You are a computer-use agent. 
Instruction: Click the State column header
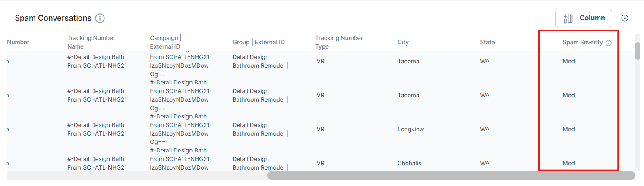click(x=487, y=42)
